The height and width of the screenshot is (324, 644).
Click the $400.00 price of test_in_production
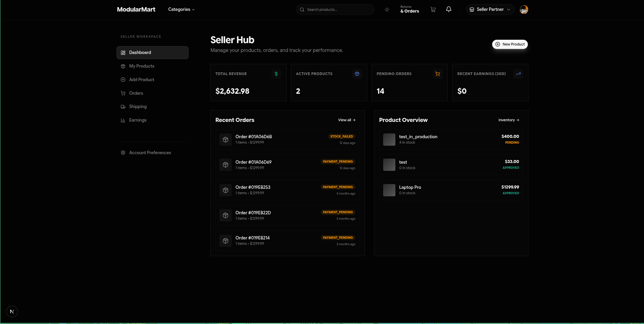[510, 137]
